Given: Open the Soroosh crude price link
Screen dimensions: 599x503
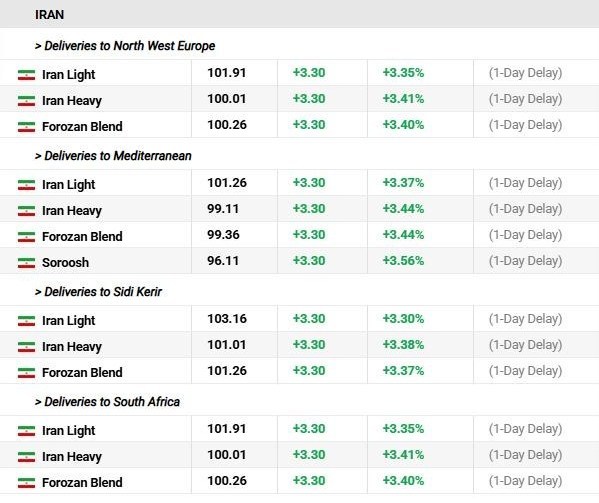Looking at the screenshot, I should pyautogui.click(x=65, y=263).
